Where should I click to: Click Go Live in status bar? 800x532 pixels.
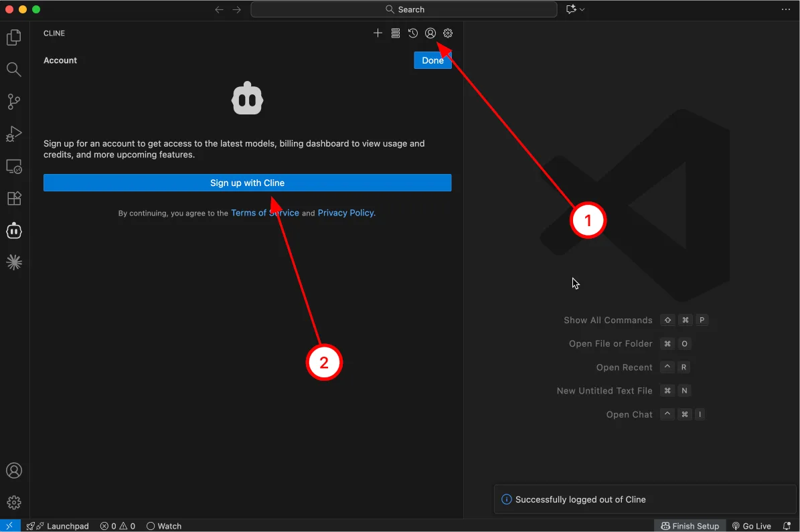click(752, 526)
